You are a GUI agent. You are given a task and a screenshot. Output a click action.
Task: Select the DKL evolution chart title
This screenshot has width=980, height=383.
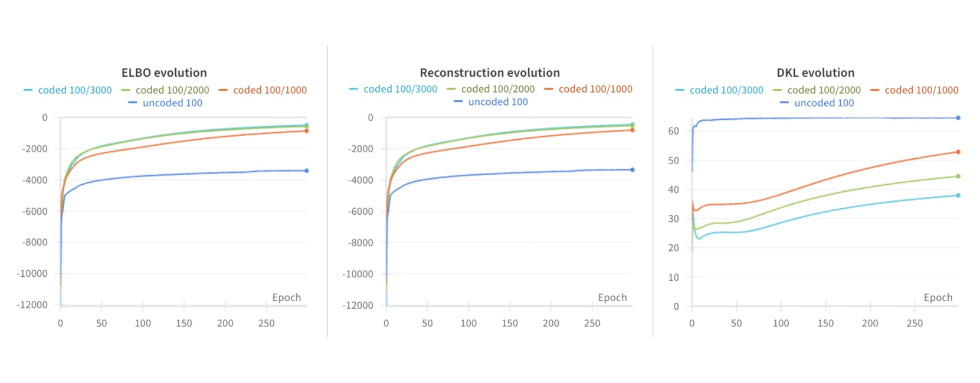tap(815, 73)
